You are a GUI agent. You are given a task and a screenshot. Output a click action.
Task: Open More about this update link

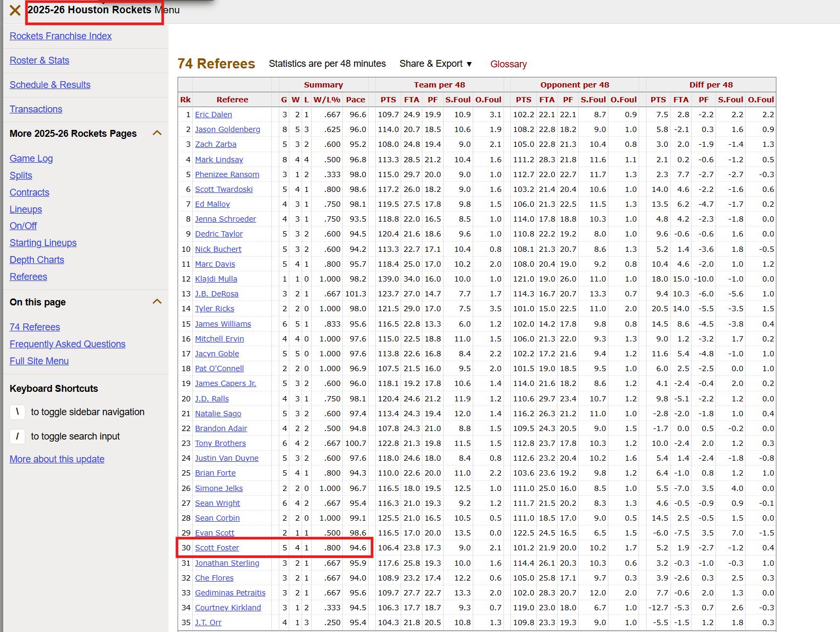pyautogui.click(x=57, y=459)
